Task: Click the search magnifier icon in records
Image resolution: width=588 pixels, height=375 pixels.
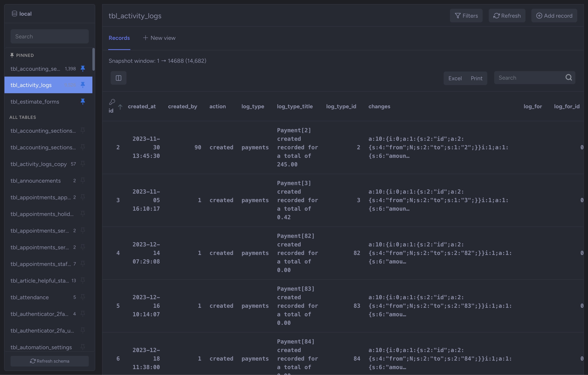Action: (x=569, y=78)
